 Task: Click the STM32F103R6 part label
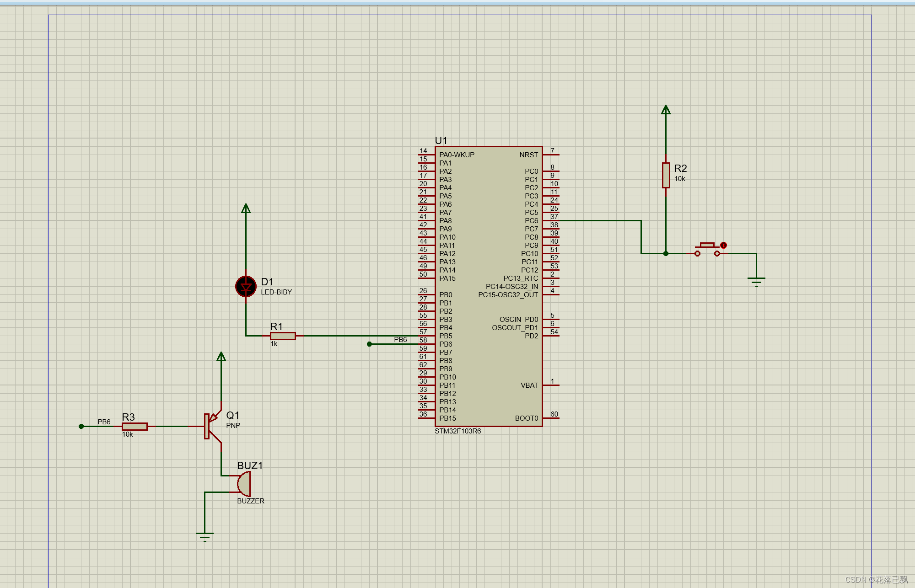(x=457, y=431)
